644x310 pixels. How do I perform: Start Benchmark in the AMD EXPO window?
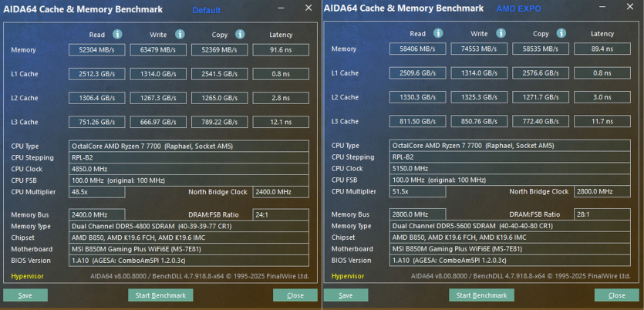(x=481, y=295)
